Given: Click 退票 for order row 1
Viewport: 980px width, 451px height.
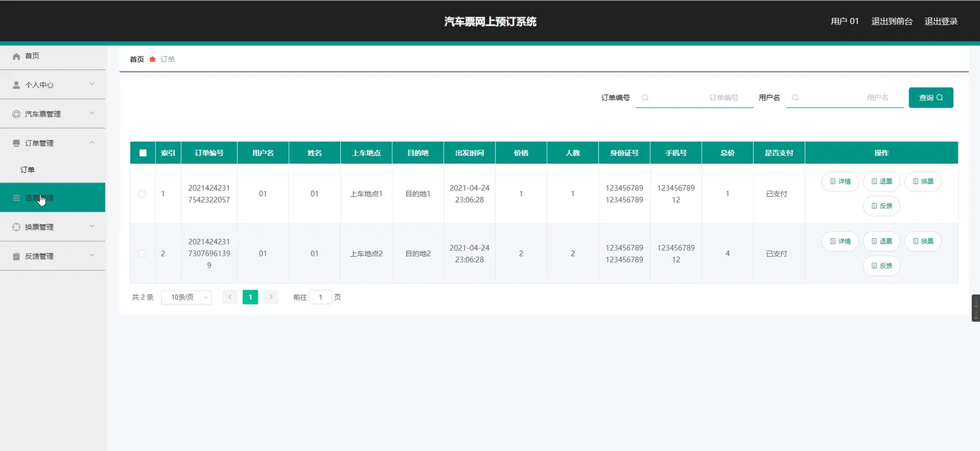Looking at the screenshot, I should (881, 181).
